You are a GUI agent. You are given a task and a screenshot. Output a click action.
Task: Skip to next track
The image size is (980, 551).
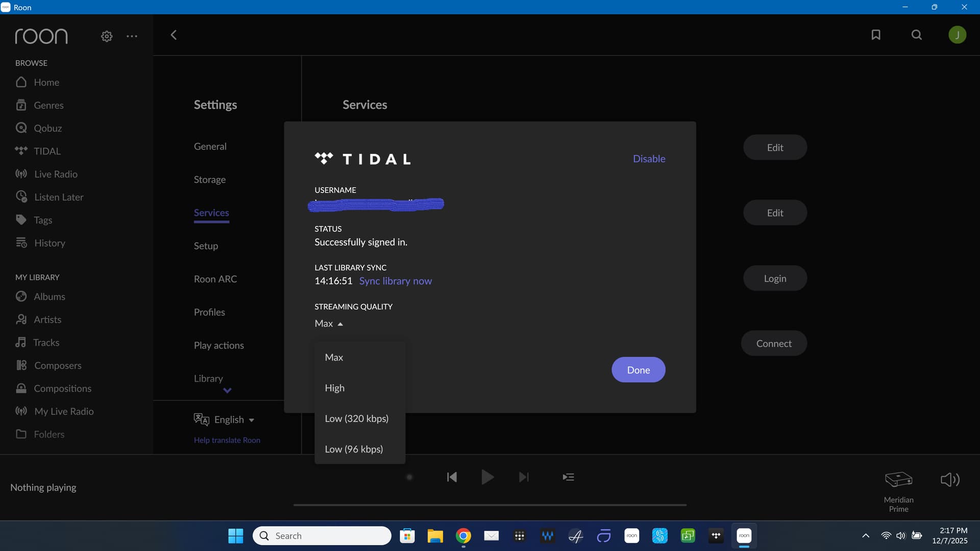click(x=524, y=477)
